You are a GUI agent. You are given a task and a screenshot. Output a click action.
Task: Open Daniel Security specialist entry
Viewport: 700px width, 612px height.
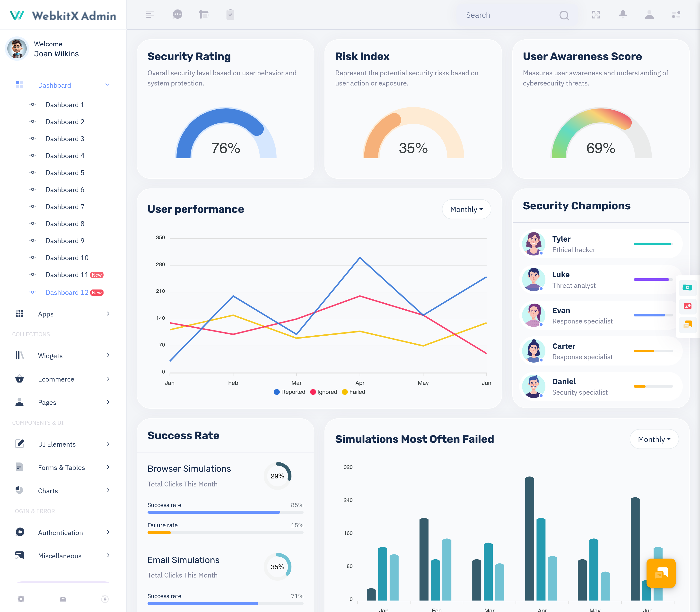(x=601, y=387)
